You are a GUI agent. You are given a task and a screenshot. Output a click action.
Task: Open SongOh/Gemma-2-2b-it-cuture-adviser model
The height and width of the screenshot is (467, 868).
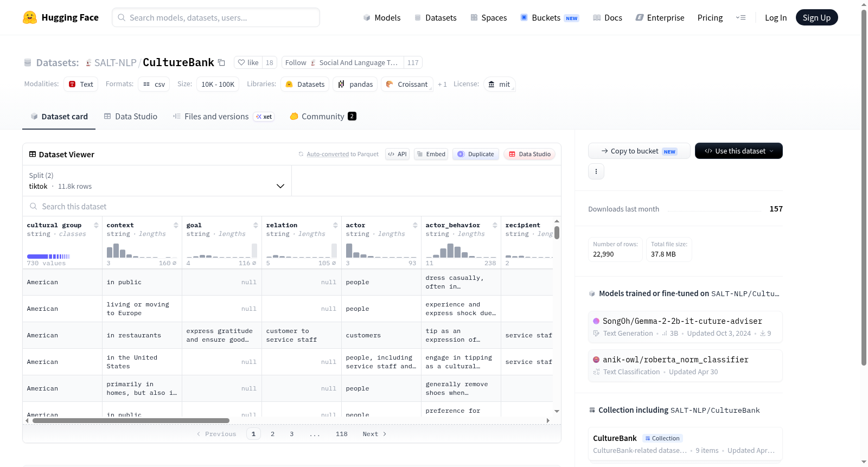[685, 327]
